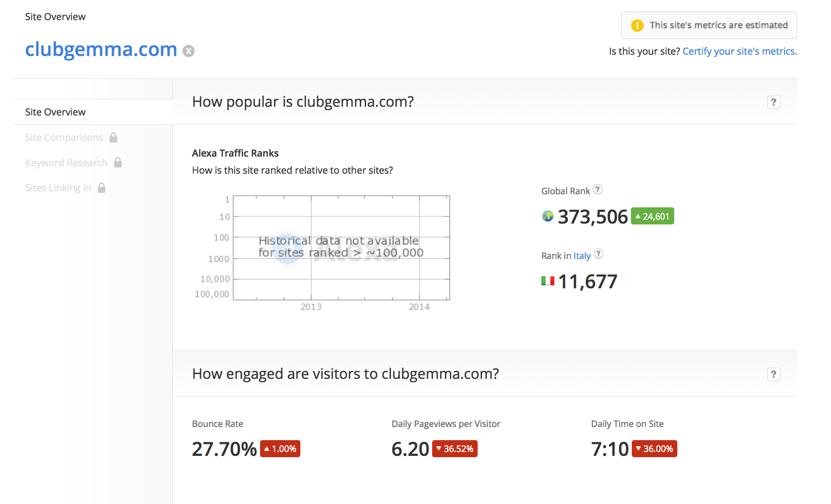Image resolution: width=831 pixels, height=504 pixels.
Task: Click the lock icon beside Sites Linking in
Action: (x=102, y=188)
